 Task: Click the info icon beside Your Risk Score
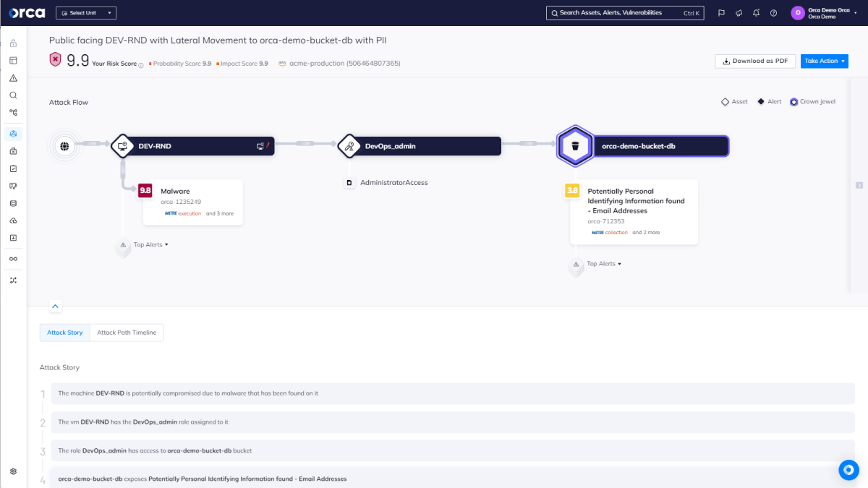141,64
